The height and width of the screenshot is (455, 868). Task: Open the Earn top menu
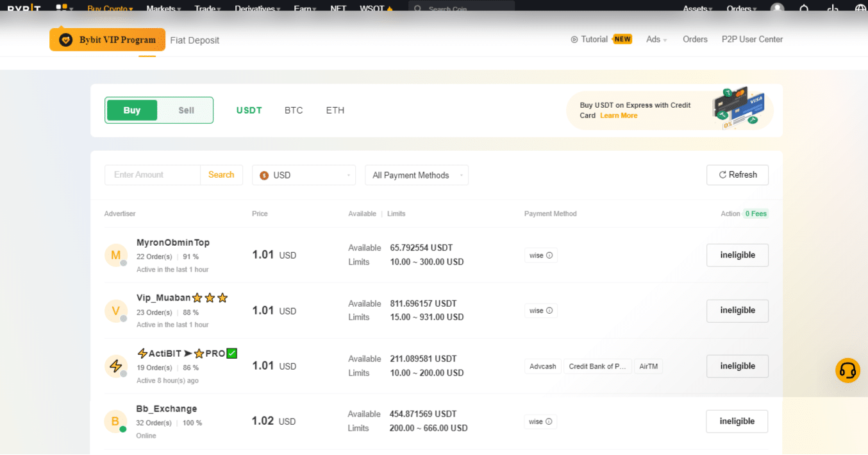click(x=305, y=9)
